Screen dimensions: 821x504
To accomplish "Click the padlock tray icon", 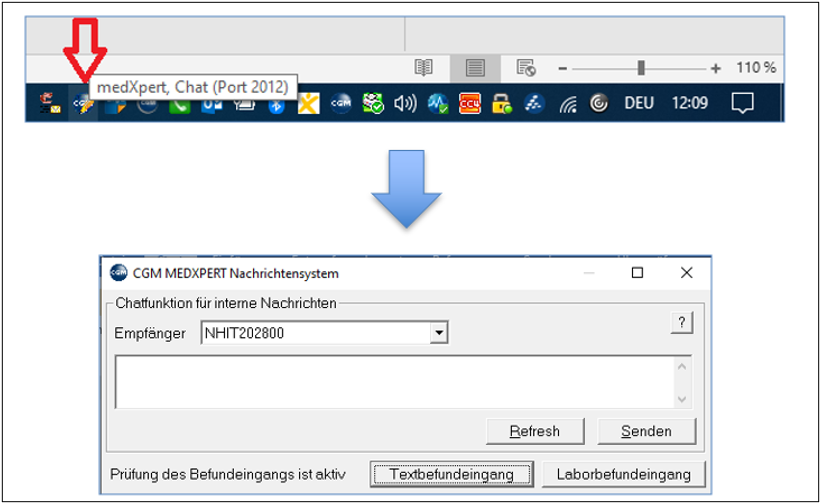I will [502, 104].
